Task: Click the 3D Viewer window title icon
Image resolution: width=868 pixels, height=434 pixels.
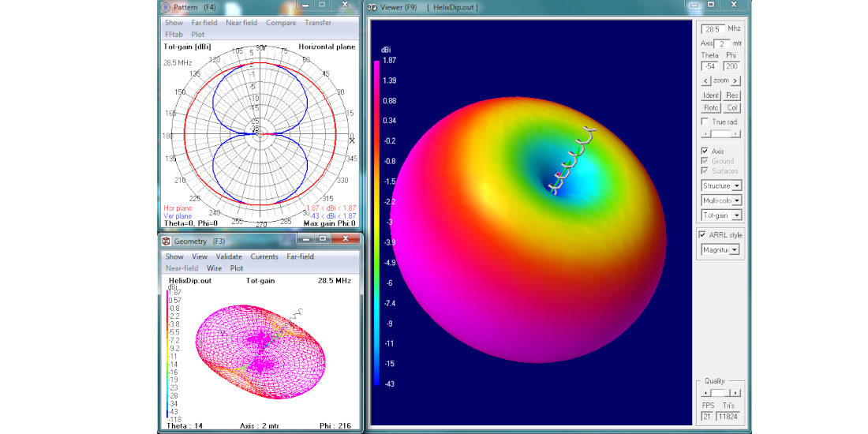Action: pyautogui.click(x=373, y=6)
